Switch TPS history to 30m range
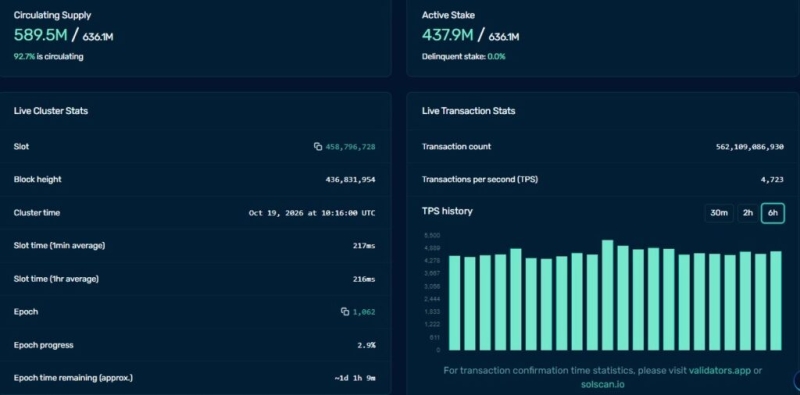The image size is (800, 395). 719,213
